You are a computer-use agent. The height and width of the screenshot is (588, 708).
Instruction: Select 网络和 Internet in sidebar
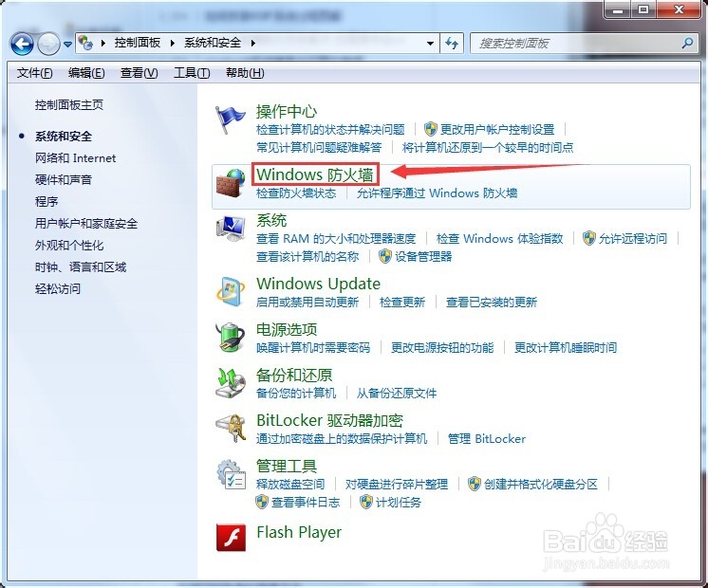[75, 158]
